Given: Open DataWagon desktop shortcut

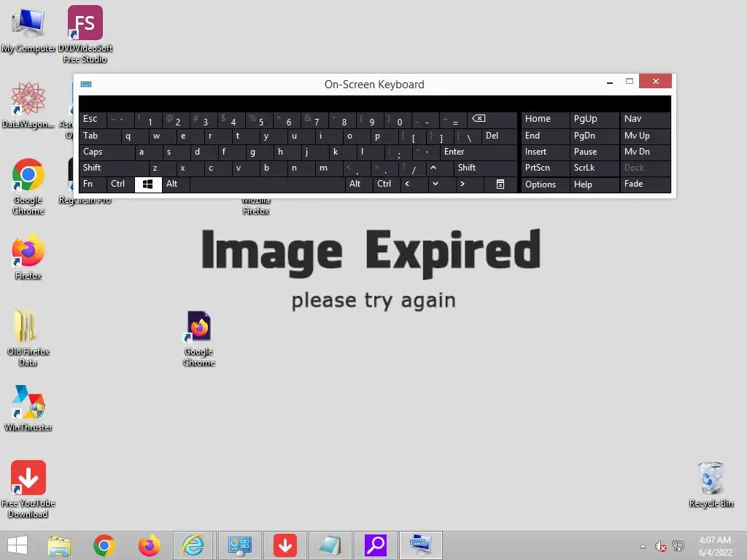Looking at the screenshot, I should coord(28,105).
